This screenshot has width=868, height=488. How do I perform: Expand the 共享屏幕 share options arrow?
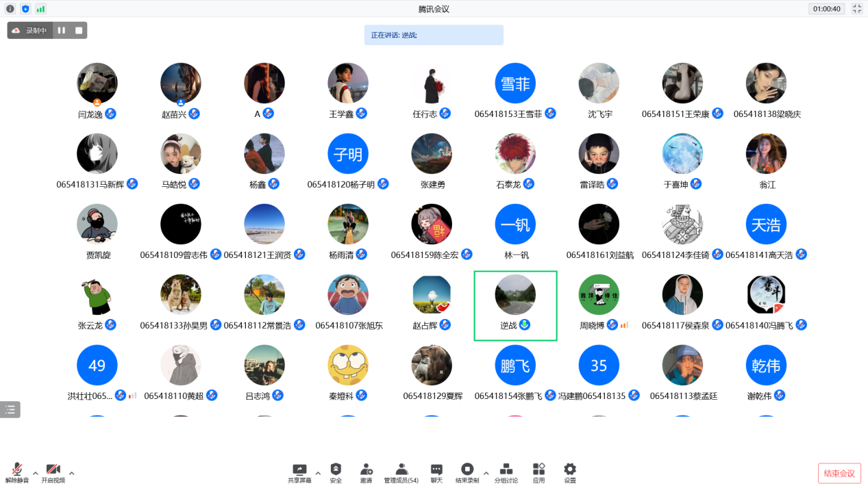(317, 473)
